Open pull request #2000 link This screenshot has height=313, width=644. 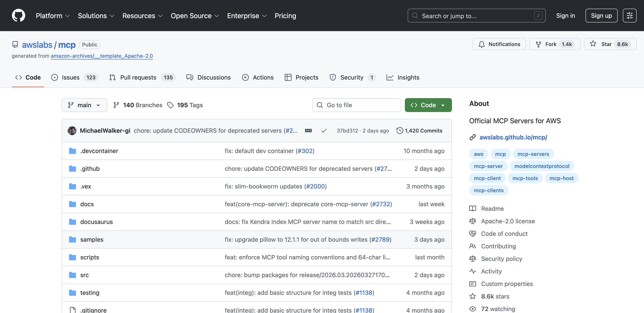315,186
